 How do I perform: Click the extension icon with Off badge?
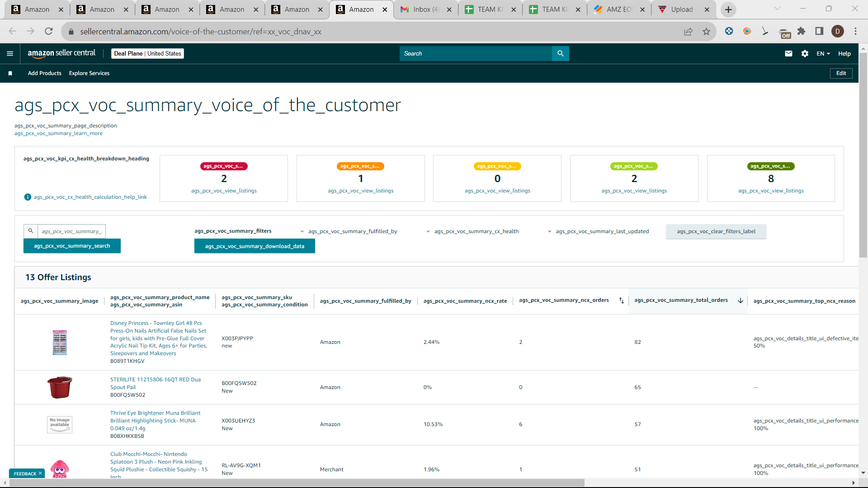(x=785, y=33)
